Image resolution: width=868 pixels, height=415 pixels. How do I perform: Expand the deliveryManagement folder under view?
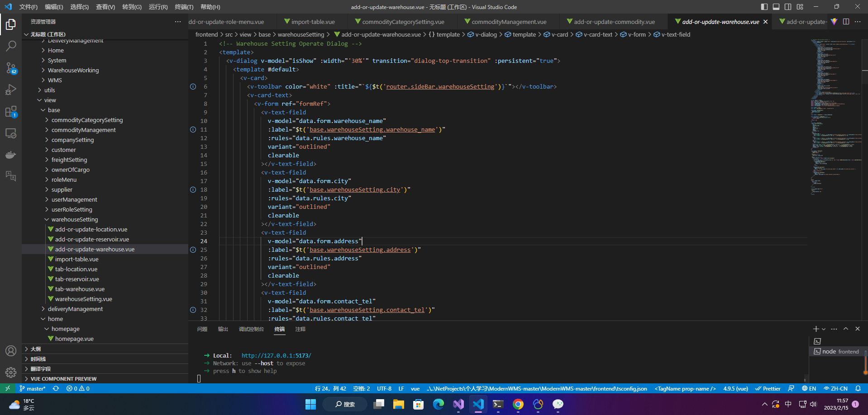[x=43, y=309]
